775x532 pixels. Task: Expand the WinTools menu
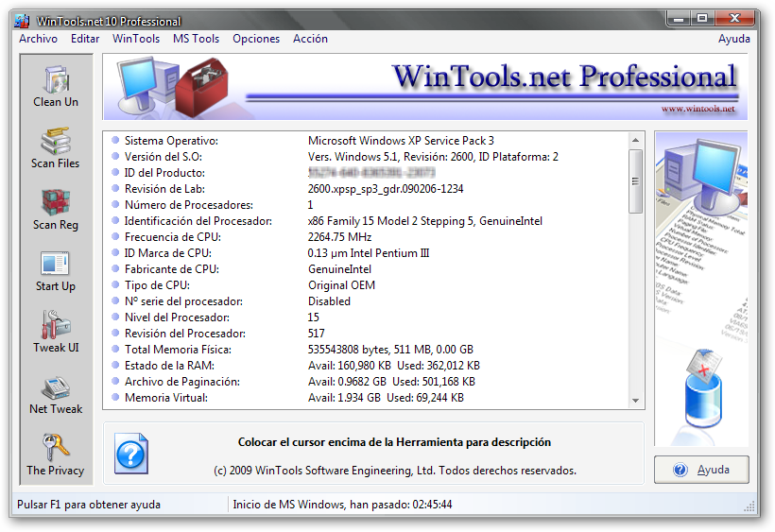(x=136, y=39)
